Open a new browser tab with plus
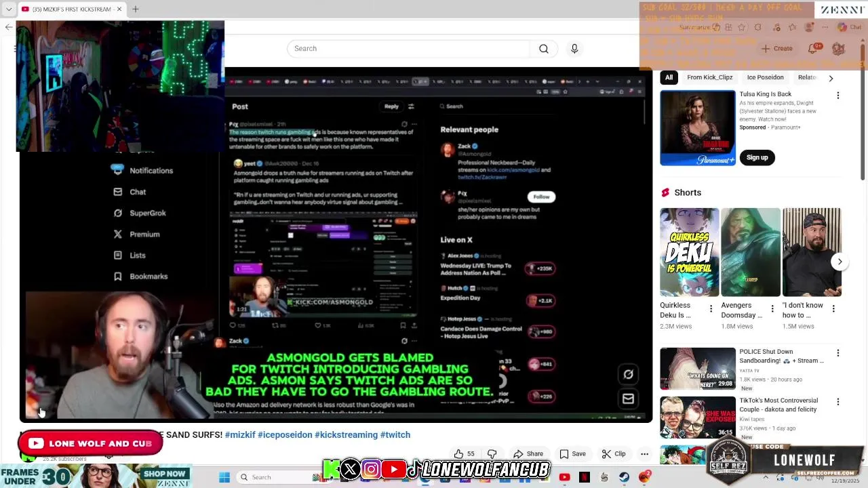The width and height of the screenshot is (868, 488). coord(135,9)
